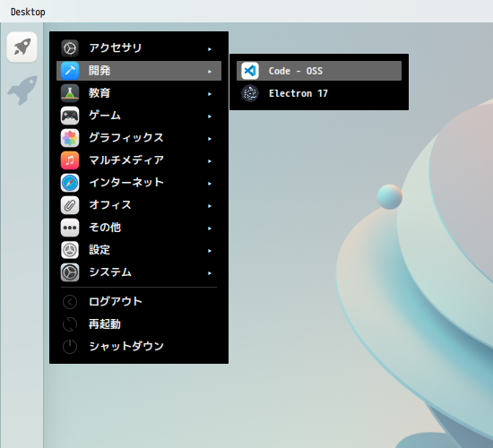Expand the マルチメディア submenu arrow

pos(210,161)
